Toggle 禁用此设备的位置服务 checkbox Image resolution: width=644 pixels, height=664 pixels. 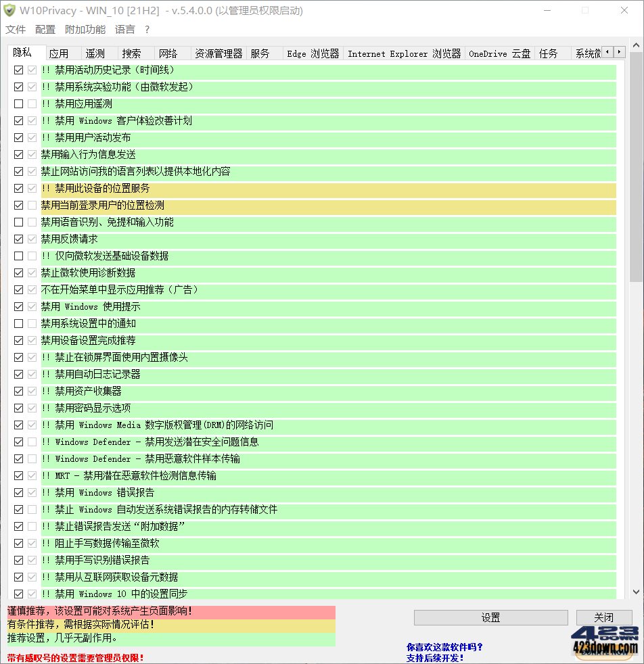pos(18,188)
